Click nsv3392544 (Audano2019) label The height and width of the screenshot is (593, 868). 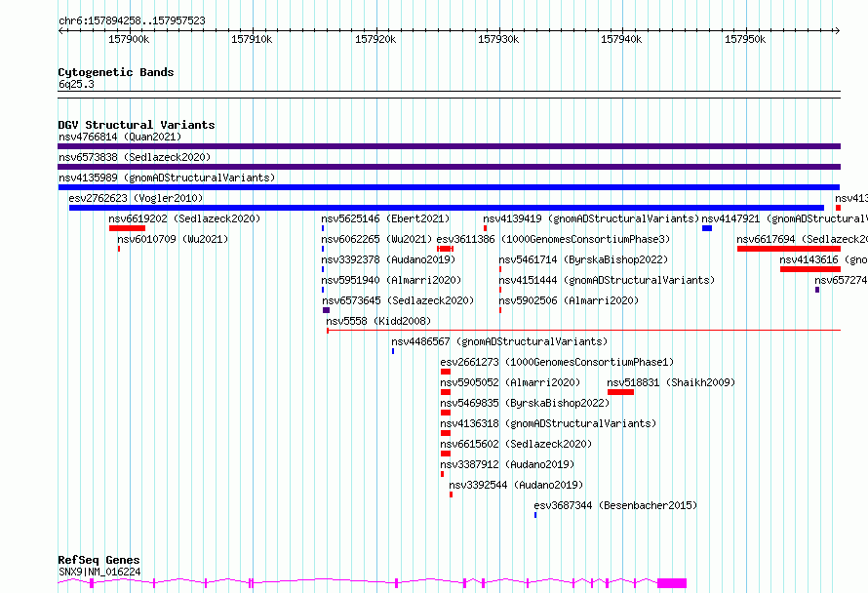click(516, 485)
